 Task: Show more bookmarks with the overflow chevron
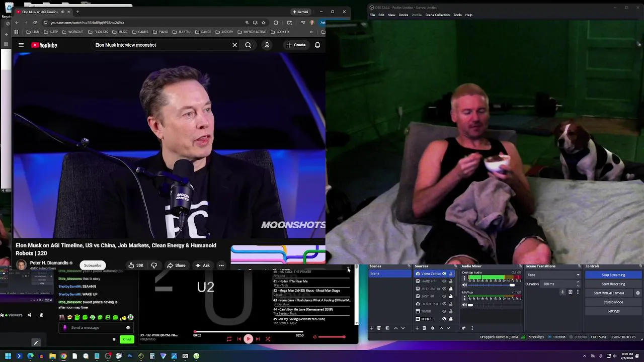point(311,32)
